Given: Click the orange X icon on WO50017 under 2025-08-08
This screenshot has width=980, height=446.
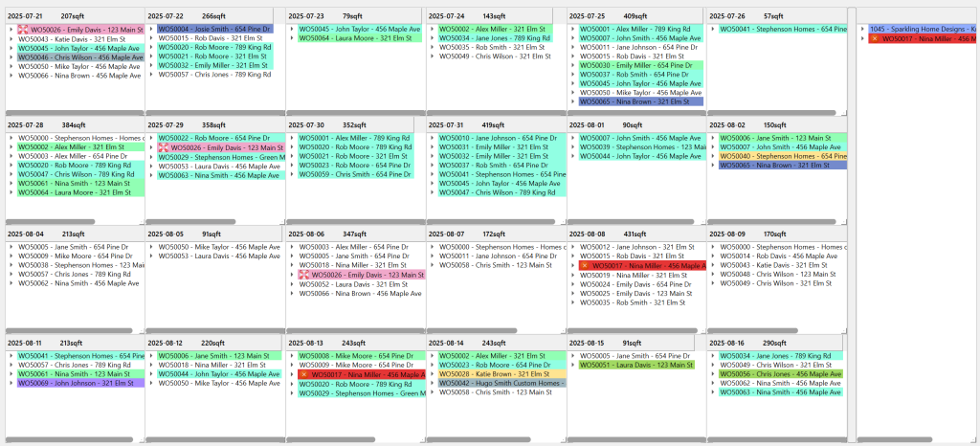Looking at the screenshot, I should [586, 266].
